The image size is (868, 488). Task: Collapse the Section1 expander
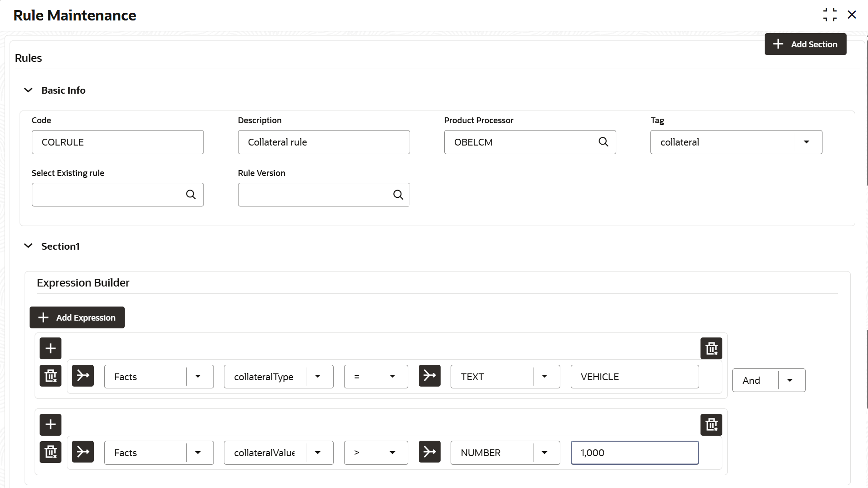tap(28, 246)
